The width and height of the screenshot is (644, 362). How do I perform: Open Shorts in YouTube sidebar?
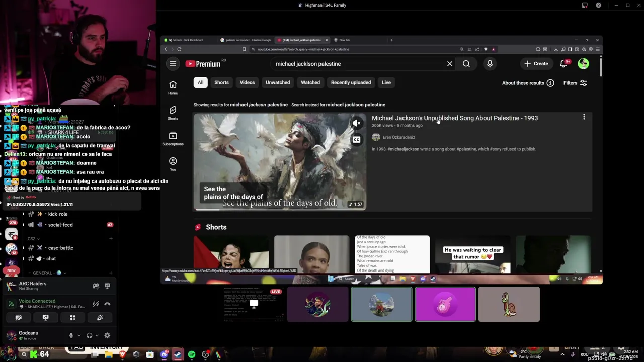tap(173, 113)
